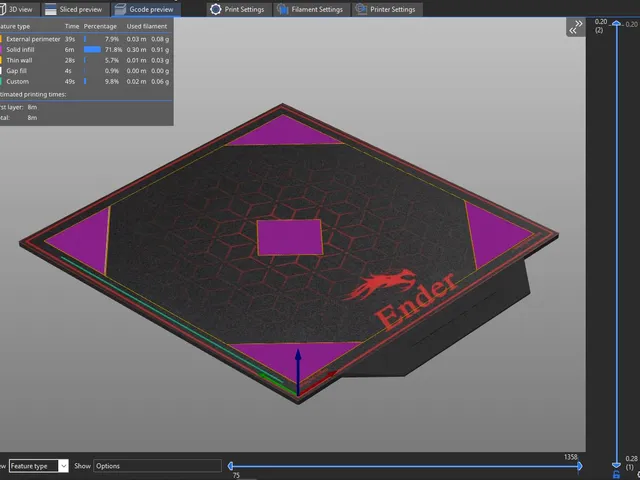This screenshot has width=640, height=480.
Task: Select the Gcode preview tab
Action: [x=145, y=9]
